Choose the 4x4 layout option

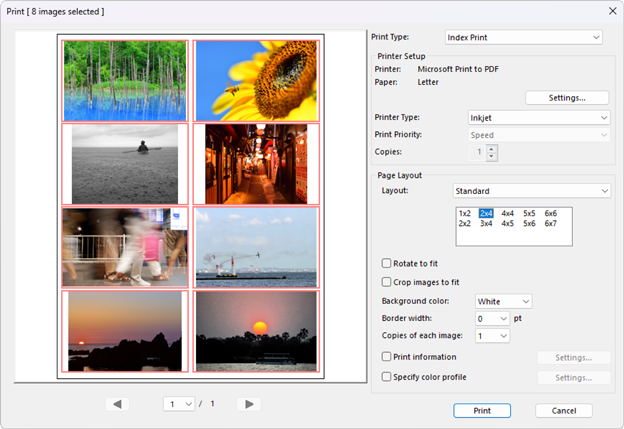coord(508,213)
